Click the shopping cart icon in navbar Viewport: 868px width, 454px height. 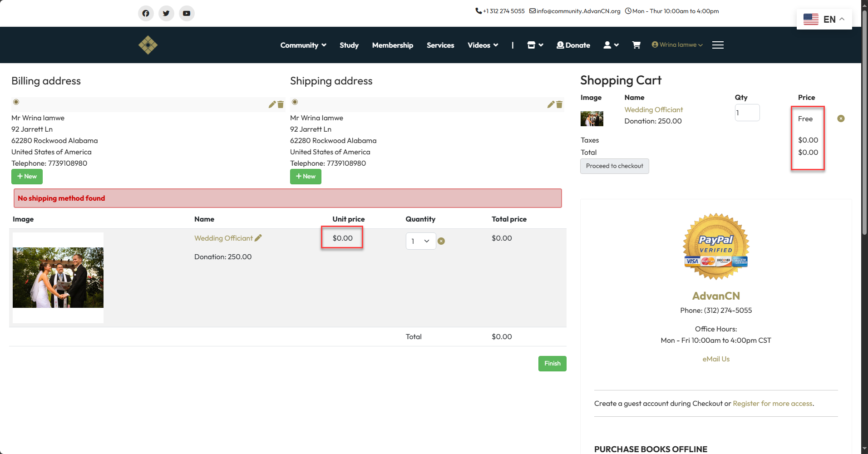(636, 45)
